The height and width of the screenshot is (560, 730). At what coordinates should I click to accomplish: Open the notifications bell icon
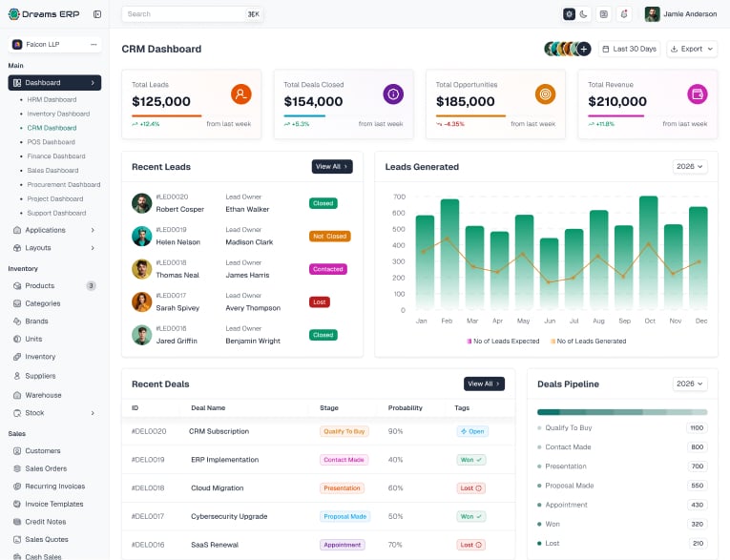624,14
